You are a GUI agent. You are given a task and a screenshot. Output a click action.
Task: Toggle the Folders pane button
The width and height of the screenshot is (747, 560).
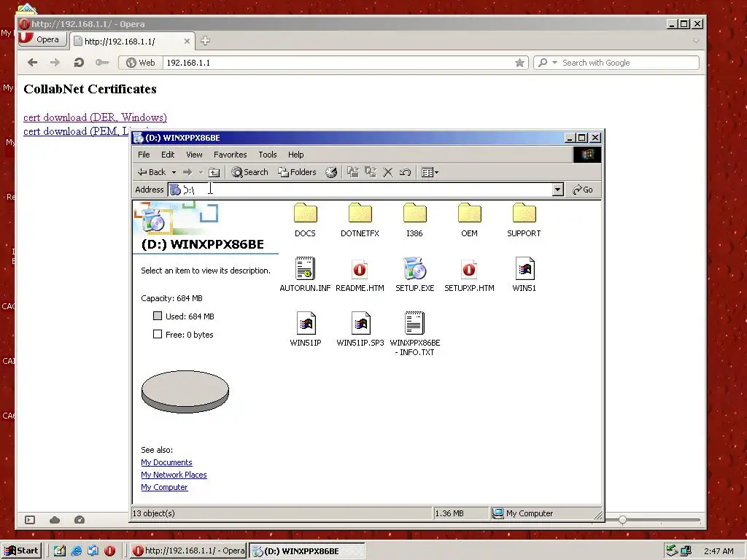click(298, 172)
